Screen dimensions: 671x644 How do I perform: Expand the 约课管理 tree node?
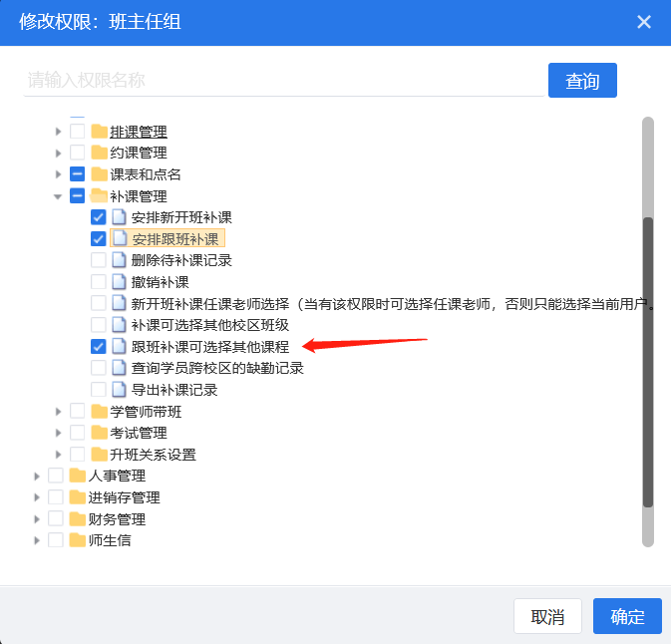tap(58, 154)
